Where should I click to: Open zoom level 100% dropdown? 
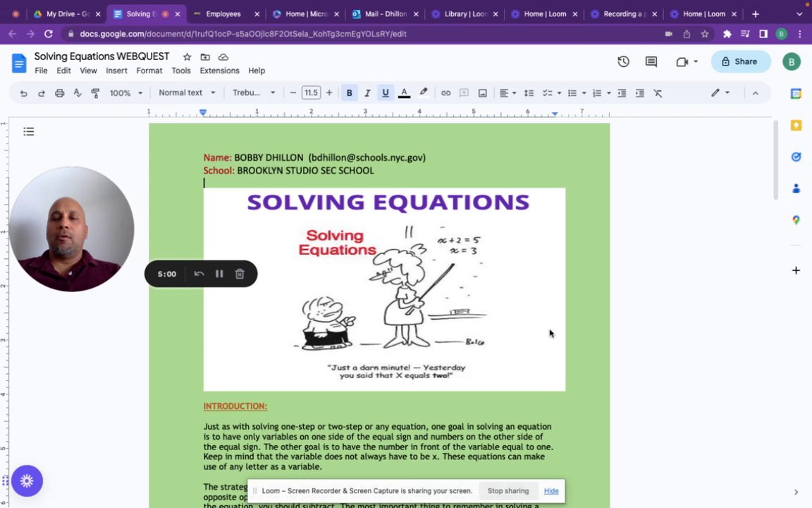coord(126,93)
